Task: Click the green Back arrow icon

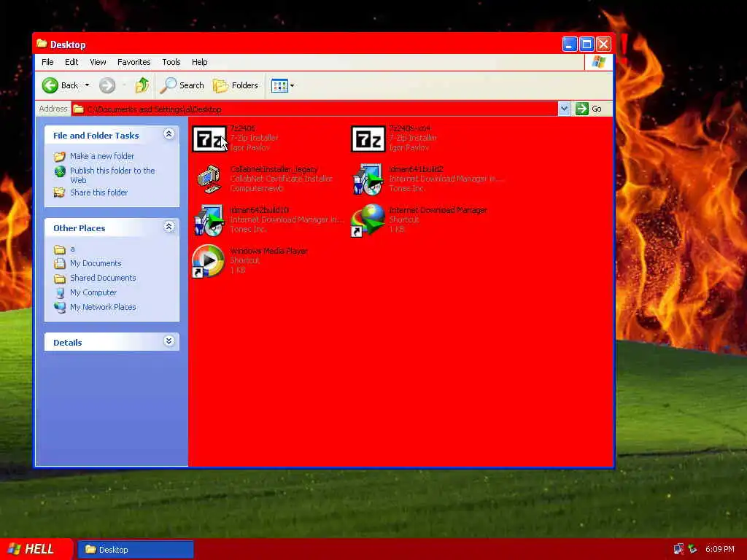Action: [50, 85]
